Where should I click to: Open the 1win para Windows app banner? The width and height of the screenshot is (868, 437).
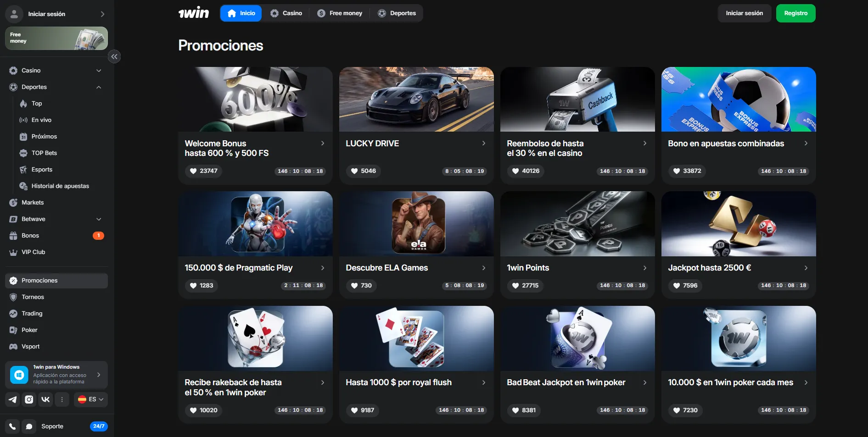point(56,375)
